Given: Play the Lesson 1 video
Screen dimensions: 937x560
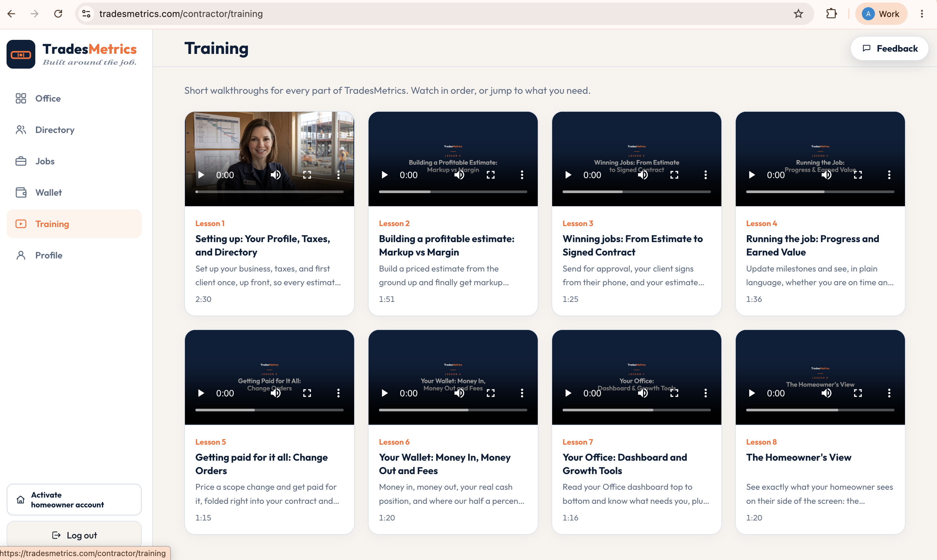Looking at the screenshot, I should coord(201,175).
